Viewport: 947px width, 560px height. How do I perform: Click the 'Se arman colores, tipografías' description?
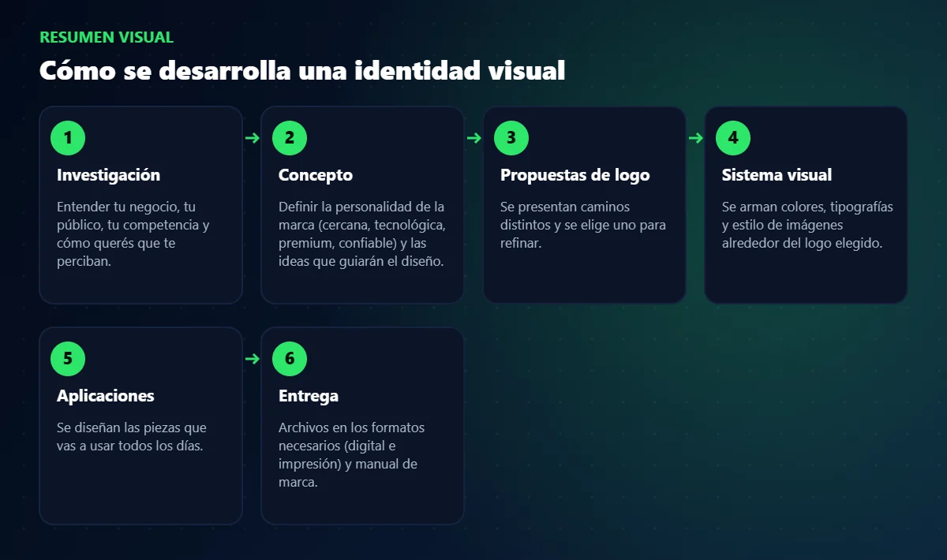pos(807,225)
